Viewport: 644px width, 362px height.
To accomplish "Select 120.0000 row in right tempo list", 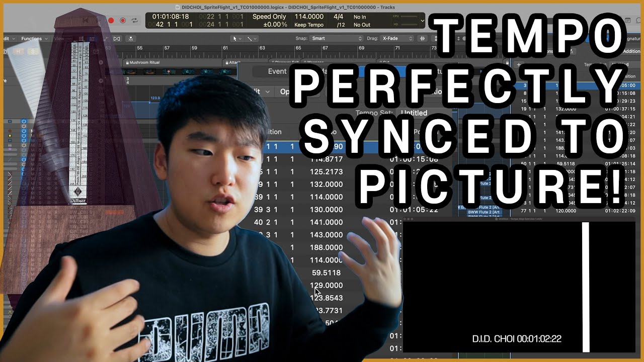I will (574, 211).
